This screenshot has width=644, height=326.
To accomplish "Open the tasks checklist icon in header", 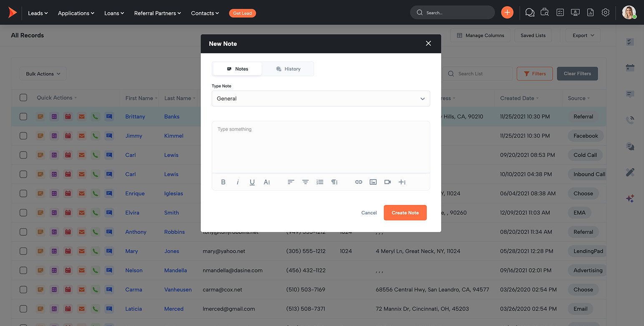I will [560, 13].
